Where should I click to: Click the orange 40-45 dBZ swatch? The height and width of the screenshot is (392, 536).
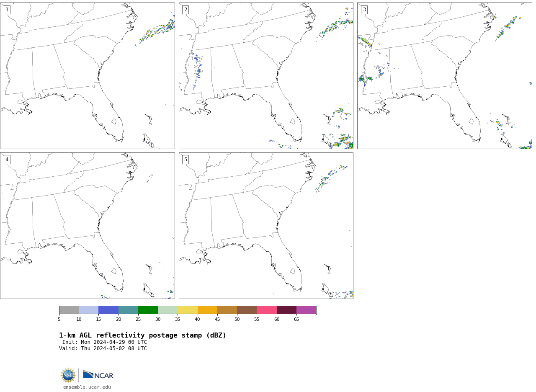tap(207, 310)
